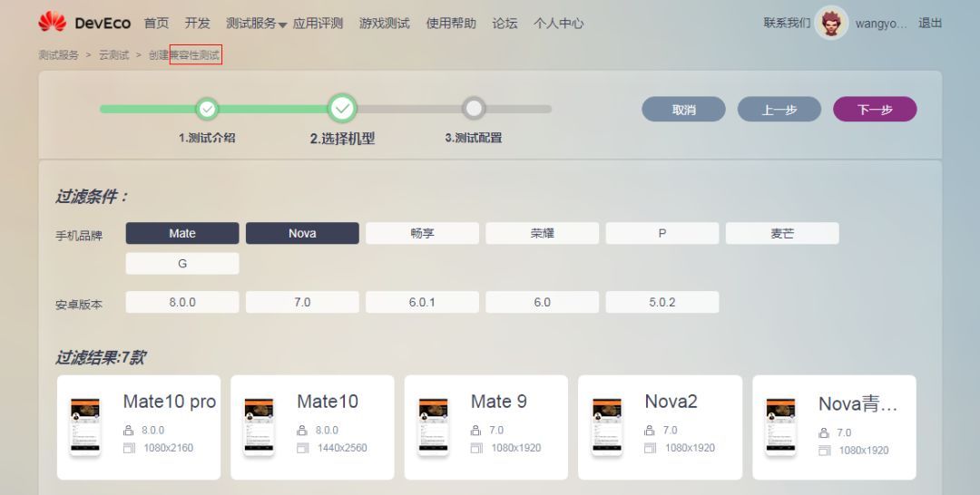
Task: Enable the G brand filter
Action: pyautogui.click(x=182, y=264)
